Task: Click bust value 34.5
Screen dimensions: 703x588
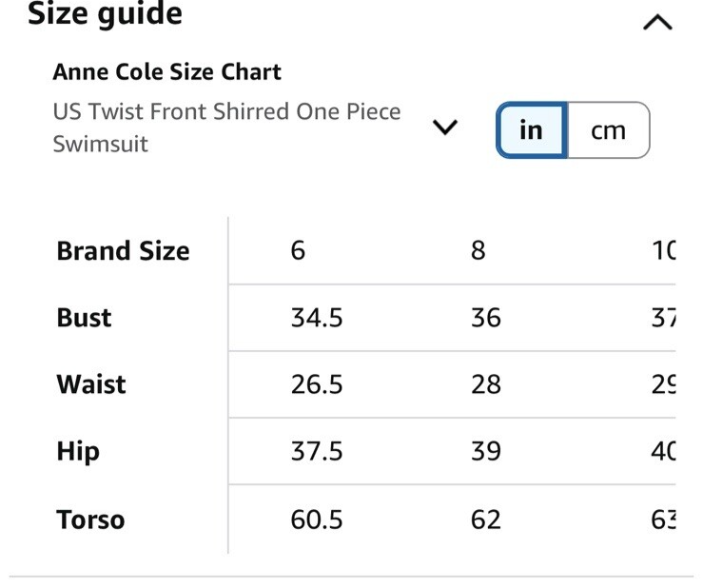Action: (x=317, y=318)
